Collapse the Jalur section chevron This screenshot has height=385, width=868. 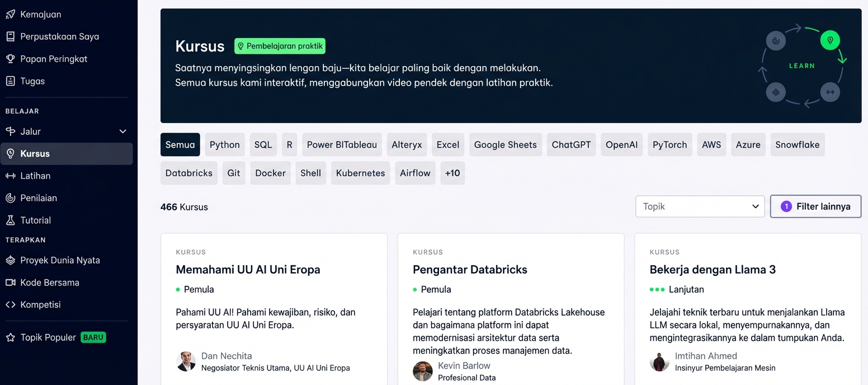coord(122,131)
